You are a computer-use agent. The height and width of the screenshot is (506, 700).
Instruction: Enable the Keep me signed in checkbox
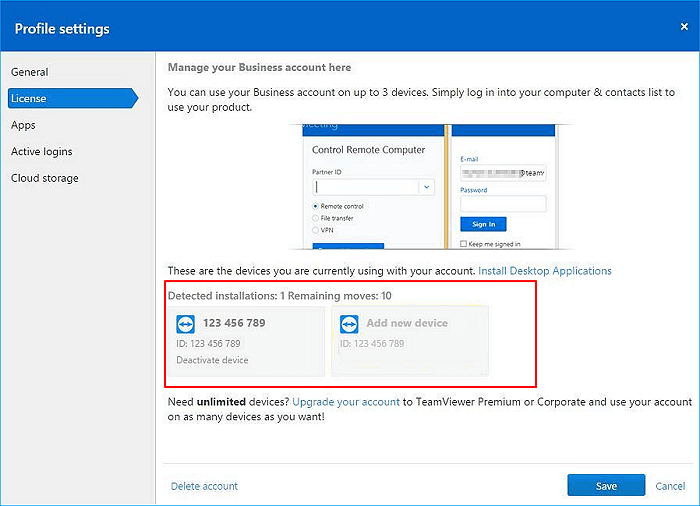pos(464,243)
